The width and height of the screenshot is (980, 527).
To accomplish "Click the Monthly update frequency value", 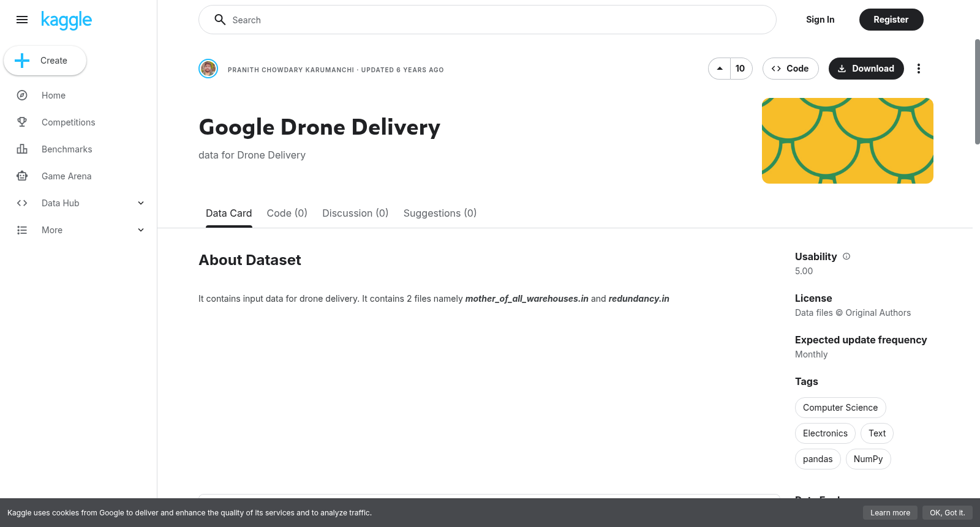I will [811, 354].
